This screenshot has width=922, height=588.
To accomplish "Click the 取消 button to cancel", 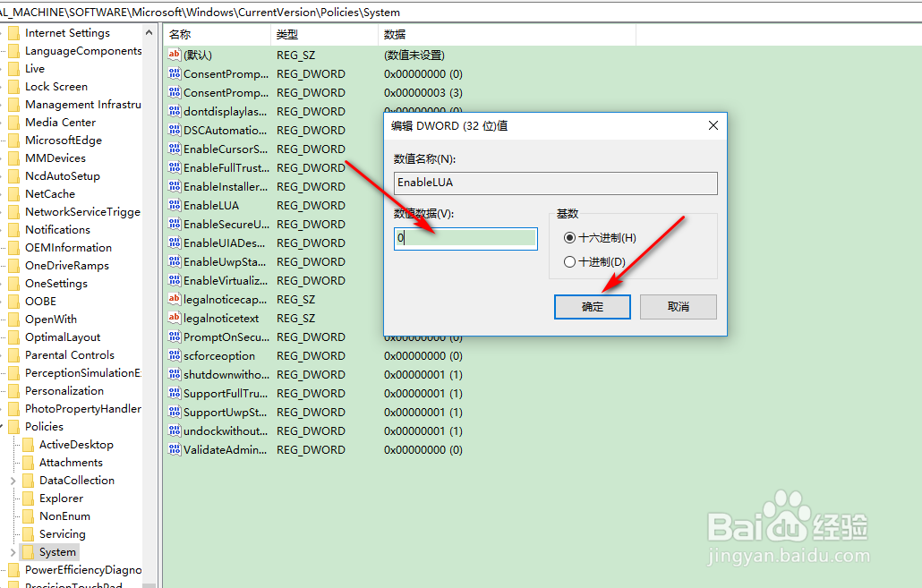I will pyautogui.click(x=678, y=307).
